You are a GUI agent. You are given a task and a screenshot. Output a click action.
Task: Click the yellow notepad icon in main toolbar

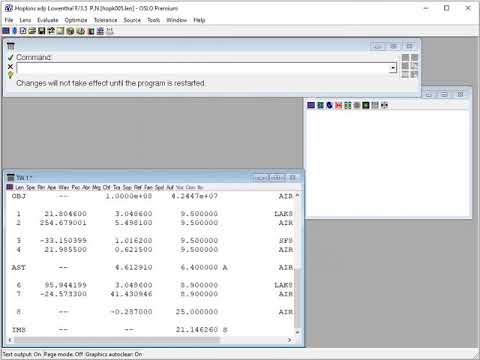(60, 31)
